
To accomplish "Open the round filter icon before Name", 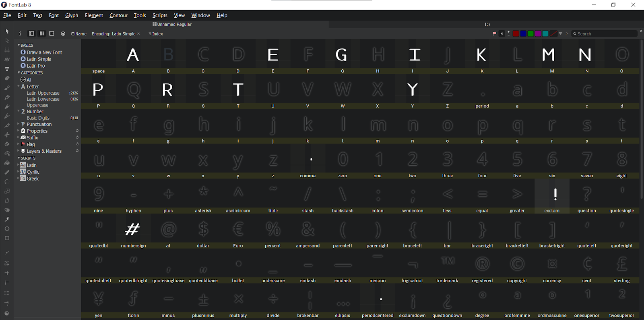I will [x=63, y=34].
